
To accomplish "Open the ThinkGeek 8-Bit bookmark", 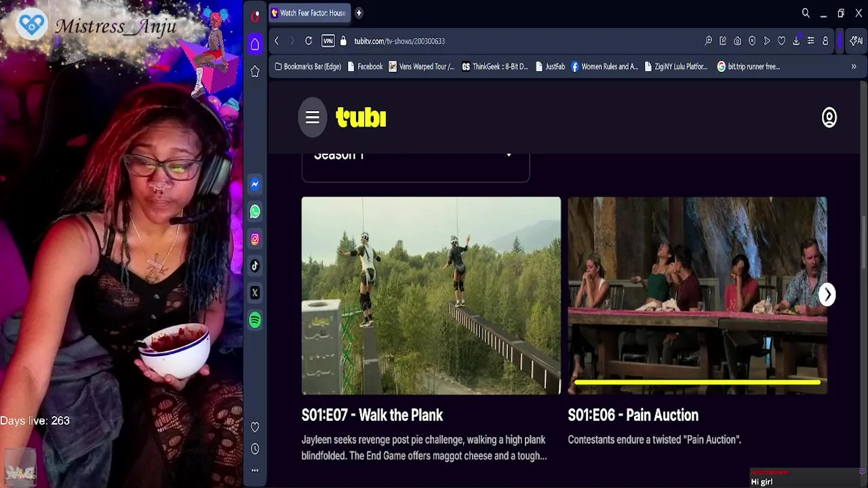I will [495, 66].
